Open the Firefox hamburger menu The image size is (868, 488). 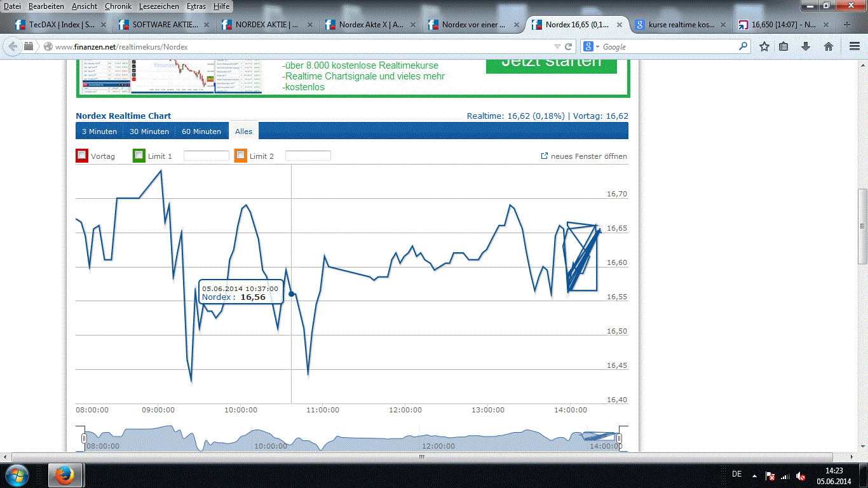[x=855, y=46]
